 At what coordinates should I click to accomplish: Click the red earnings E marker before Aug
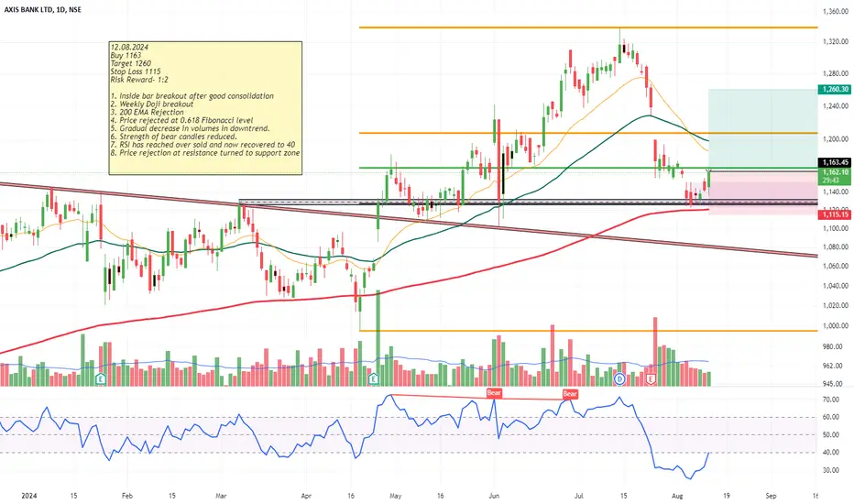pos(651,378)
